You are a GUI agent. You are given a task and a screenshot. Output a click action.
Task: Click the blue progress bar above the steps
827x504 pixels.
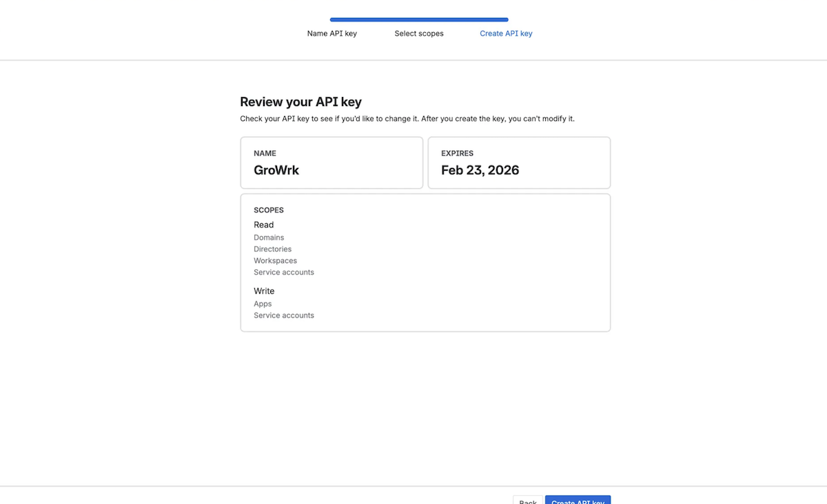pyautogui.click(x=418, y=20)
